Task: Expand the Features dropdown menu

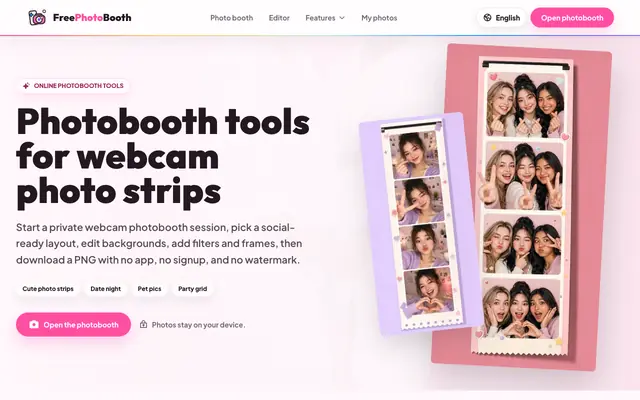Action: pos(325,18)
